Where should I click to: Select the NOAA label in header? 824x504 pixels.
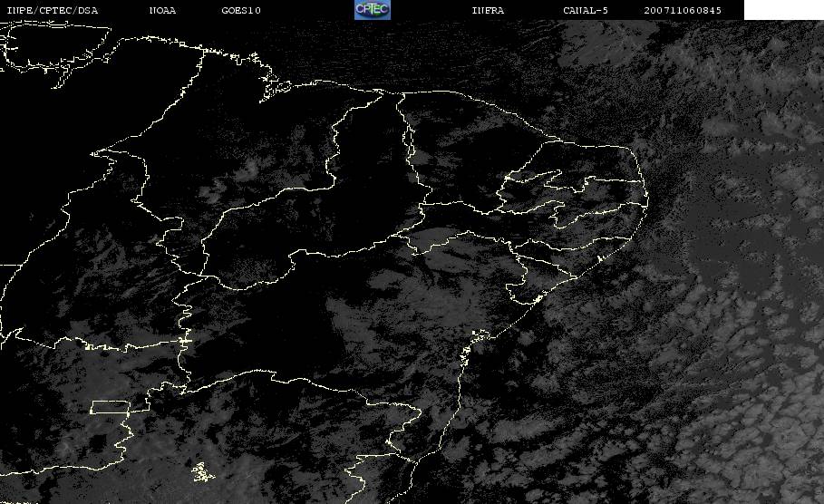[x=163, y=11]
